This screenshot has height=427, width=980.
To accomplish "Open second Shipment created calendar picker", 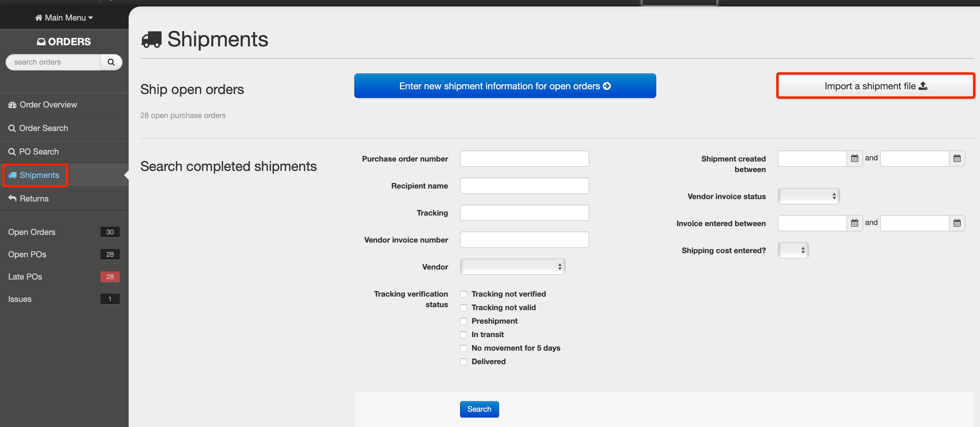I will click(956, 159).
